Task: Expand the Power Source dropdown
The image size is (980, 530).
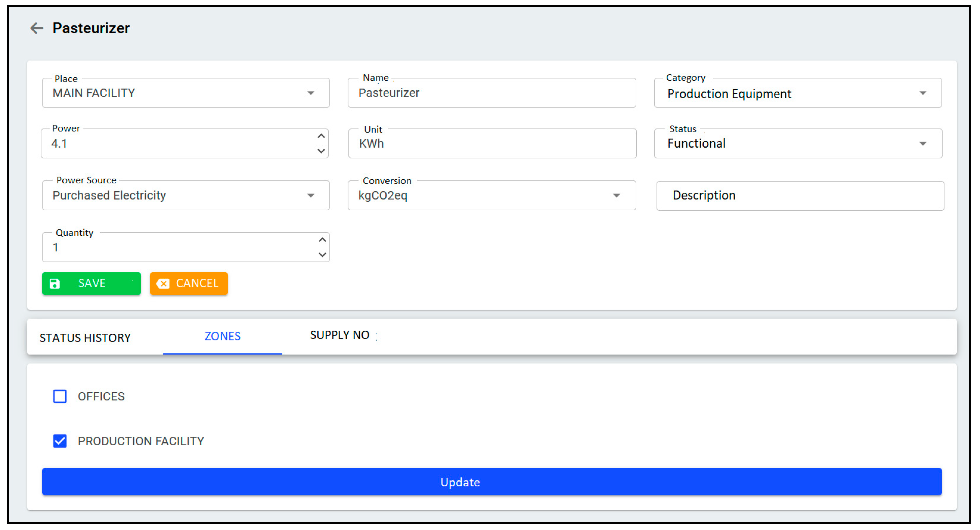Action: tap(311, 195)
